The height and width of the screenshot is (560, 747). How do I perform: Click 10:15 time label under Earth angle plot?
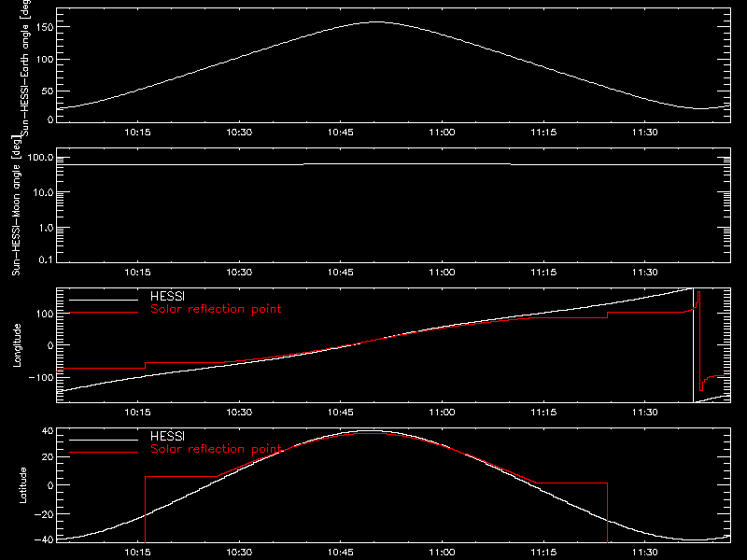click(x=137, y=133)
